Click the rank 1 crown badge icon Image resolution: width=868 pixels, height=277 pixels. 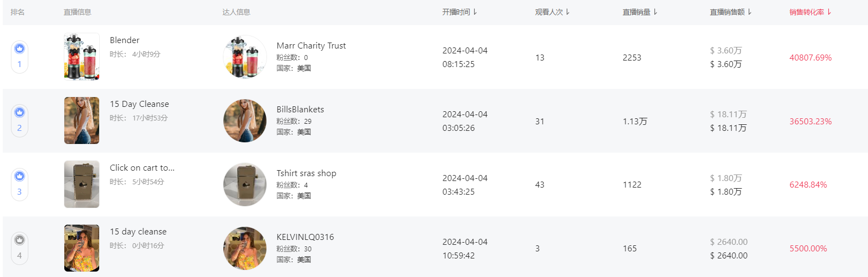(x=20, y=49)
